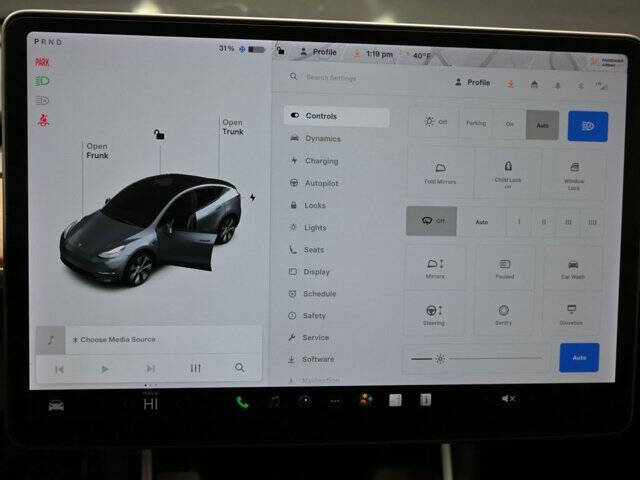Go to the Safety menu item
Screen dimensions: 640x480
(x=307, y=316)
